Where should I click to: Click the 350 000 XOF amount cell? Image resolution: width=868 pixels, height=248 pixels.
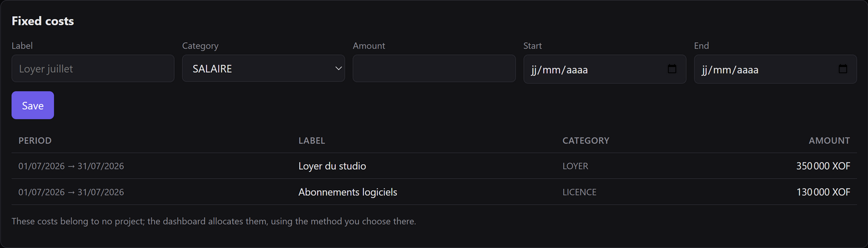coord(823,166)
